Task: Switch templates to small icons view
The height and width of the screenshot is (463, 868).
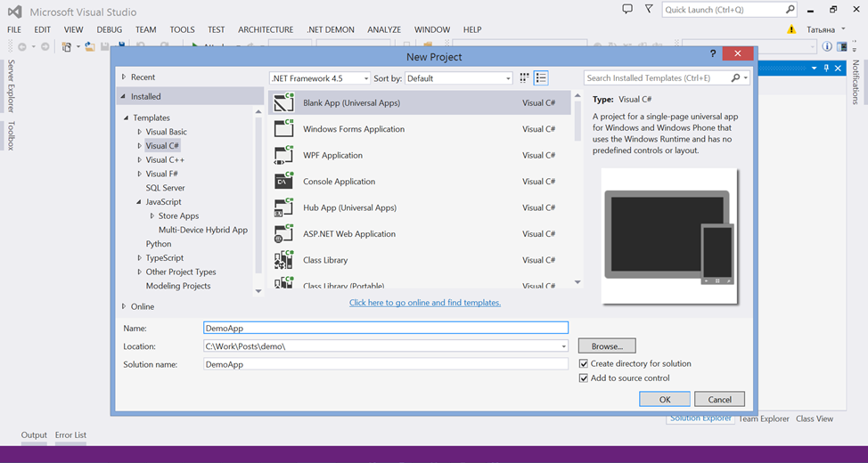Action: [x=525, y=78]
